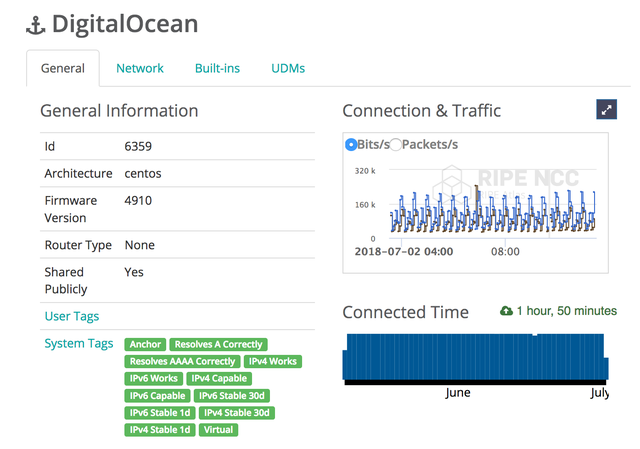Expand the Connection & Traffic graph fullscreen
The width and height of the screenshot is (640, 449).
606,109
